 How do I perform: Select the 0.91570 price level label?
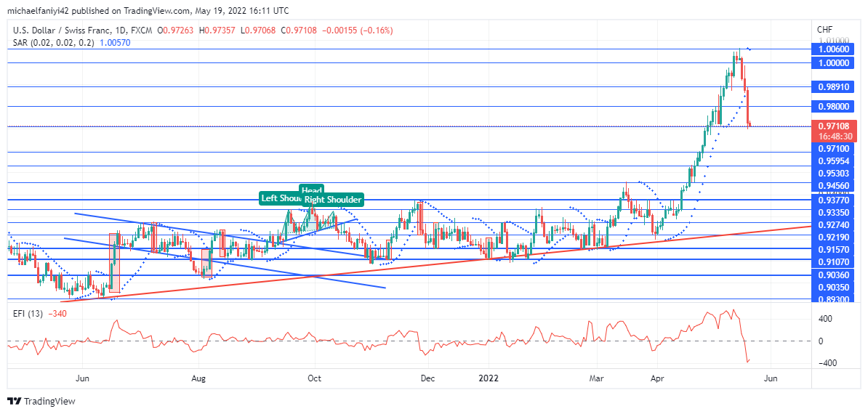833,250
